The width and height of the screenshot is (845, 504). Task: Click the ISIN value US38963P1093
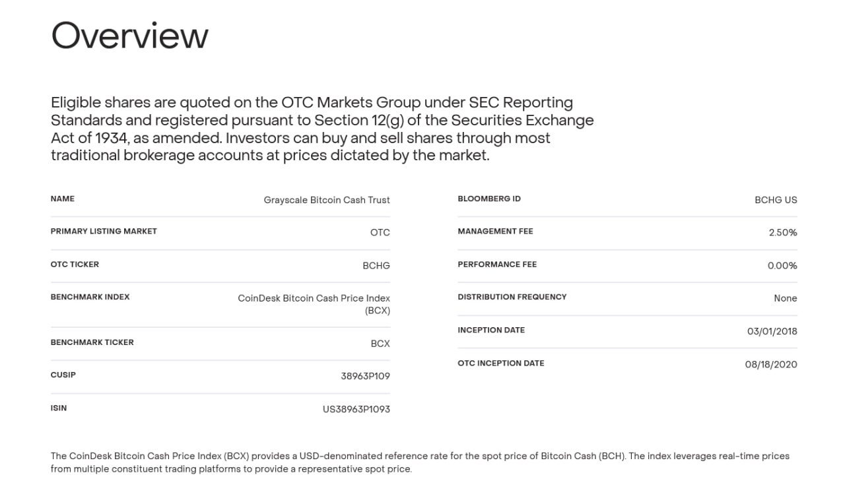[x=356, y=409]
